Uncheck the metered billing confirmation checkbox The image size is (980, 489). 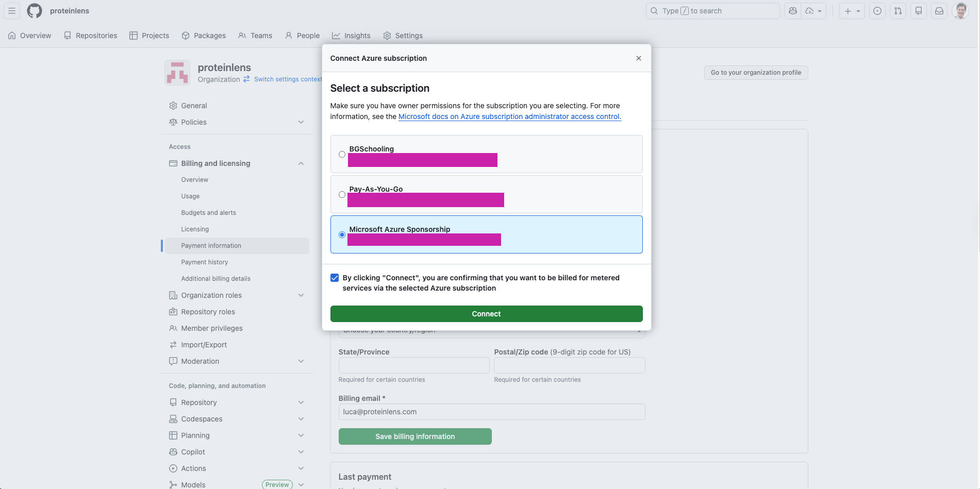click(x=335, y=277)
